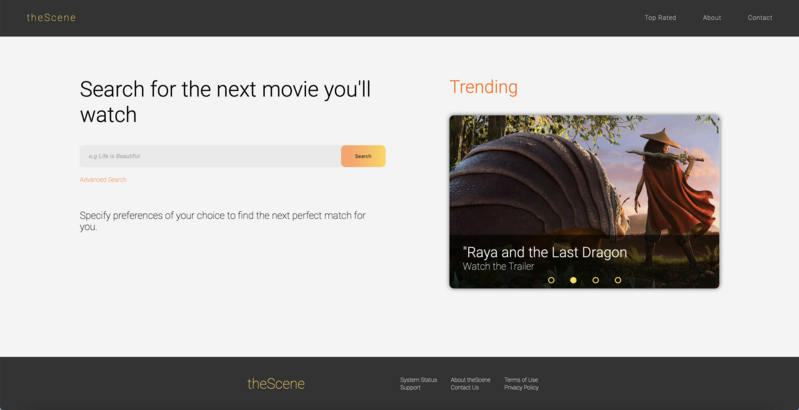
Task: Open the Contact nav link
Action: tap(760, 17)
